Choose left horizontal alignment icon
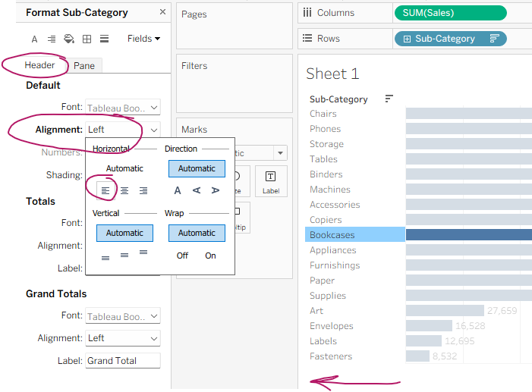Viewport: 532px width, 392px height. click(x=105, y=190)
